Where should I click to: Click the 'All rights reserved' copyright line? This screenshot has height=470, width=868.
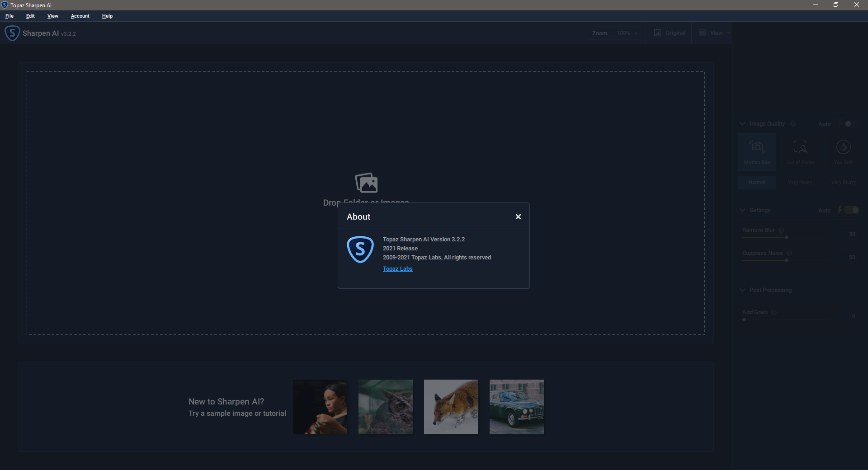tap(437, 258)
